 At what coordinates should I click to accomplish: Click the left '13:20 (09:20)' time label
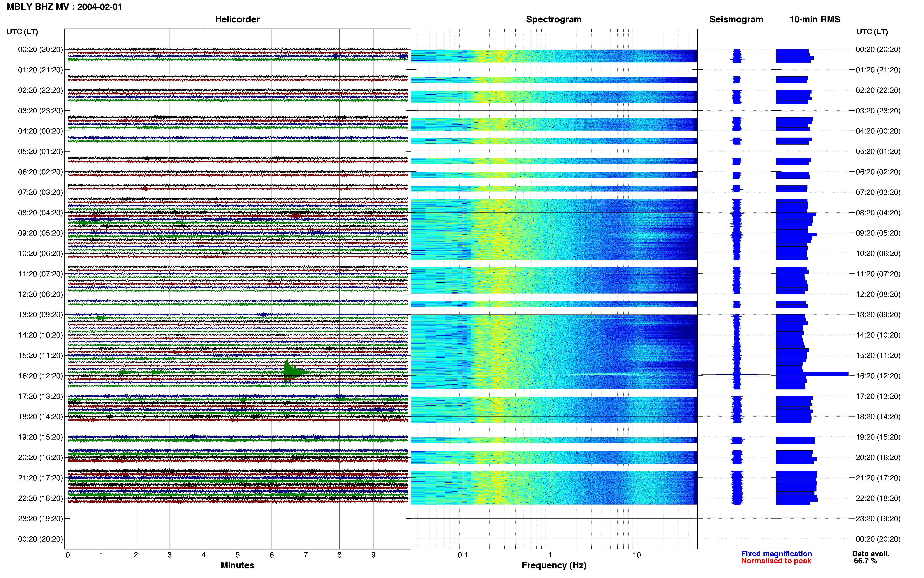[41, 315]
